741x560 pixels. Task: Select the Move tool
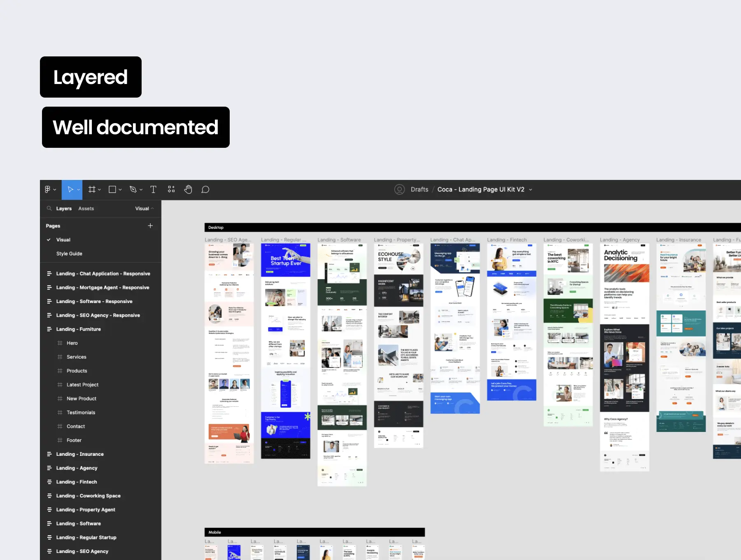pyautogui.click(x=70, y=189)
